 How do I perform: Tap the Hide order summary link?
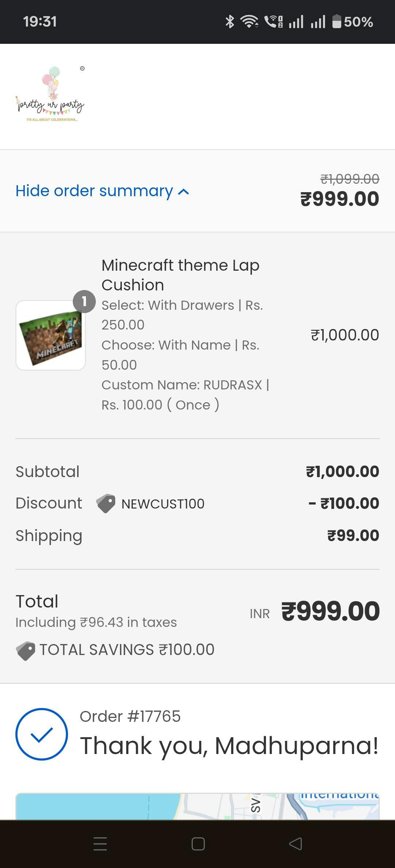pyautogui.click(x=94, y=191)
